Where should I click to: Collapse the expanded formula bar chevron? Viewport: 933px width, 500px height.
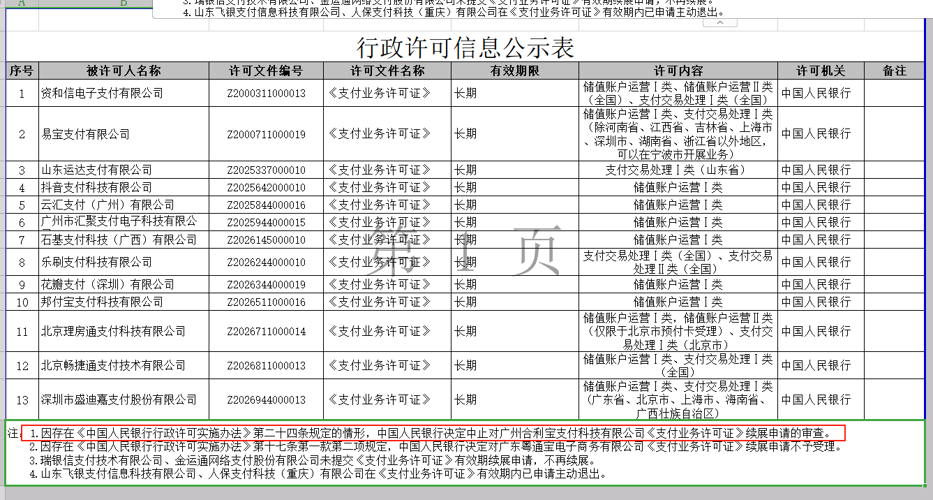720,23
